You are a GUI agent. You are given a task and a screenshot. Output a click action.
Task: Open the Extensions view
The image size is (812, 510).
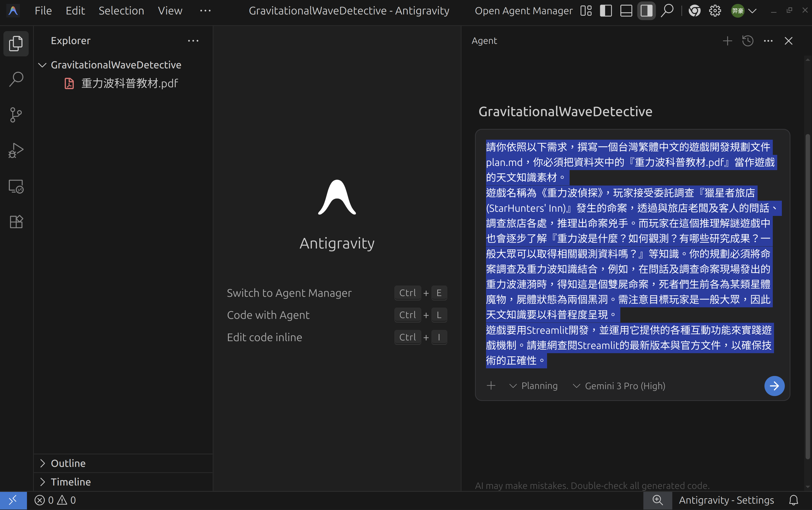pos(16,222)
